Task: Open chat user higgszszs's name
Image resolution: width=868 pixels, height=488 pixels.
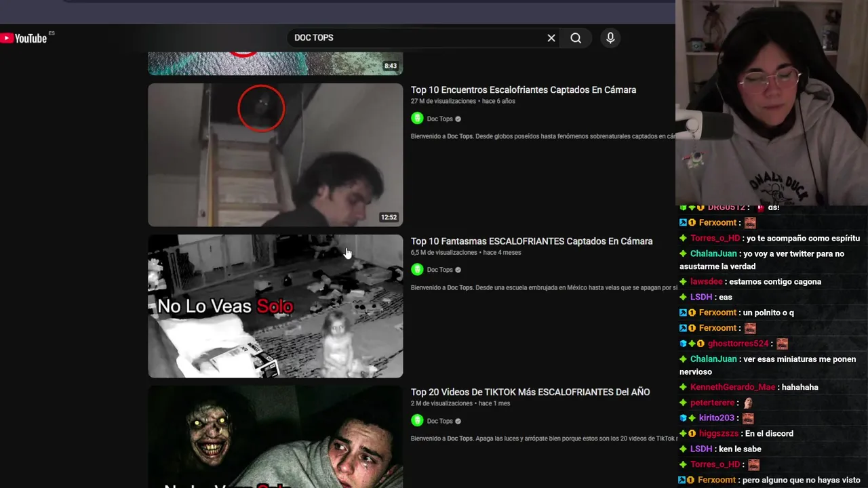Action: coord(718,433)
